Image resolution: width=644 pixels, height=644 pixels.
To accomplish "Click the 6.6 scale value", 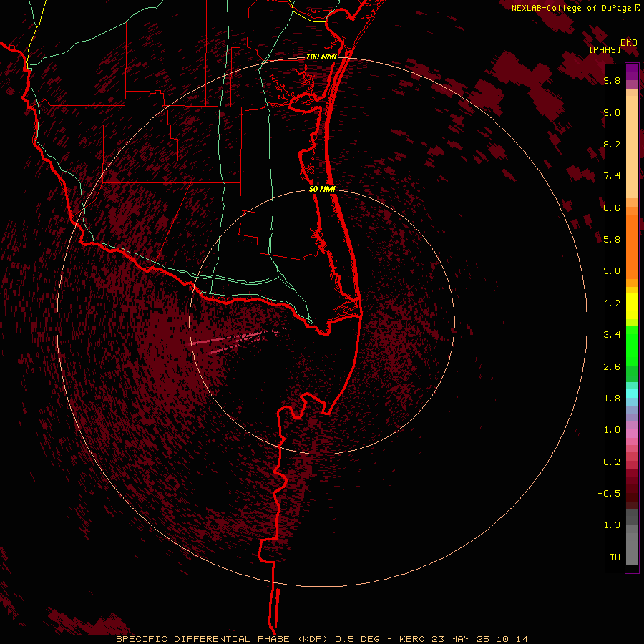I will click(x=612, y=208).
